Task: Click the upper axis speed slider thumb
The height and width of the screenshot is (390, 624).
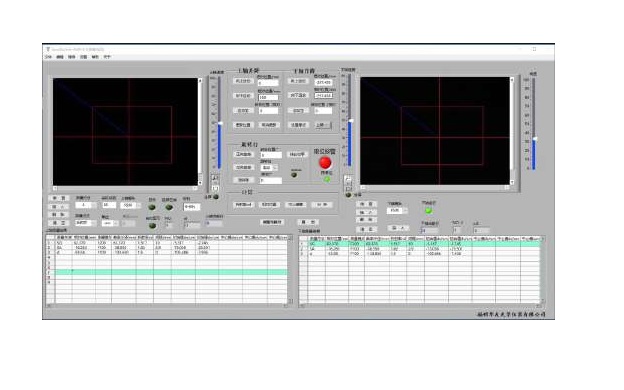Action: click(x=220, y=123)
